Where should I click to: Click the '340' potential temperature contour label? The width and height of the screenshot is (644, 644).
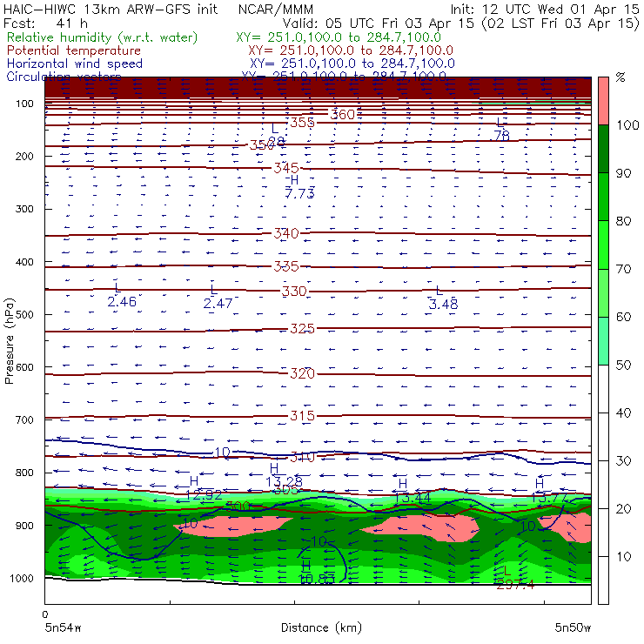click(x=286, y=234)
